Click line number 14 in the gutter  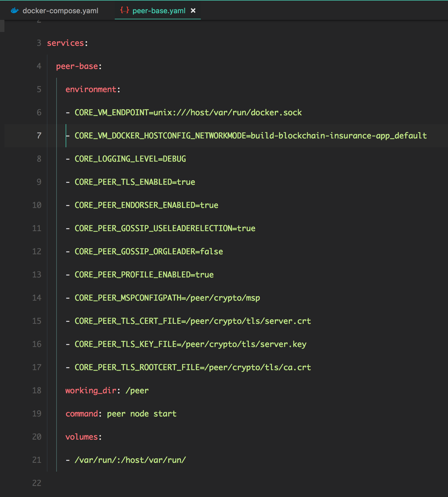[x=37, y=298]
